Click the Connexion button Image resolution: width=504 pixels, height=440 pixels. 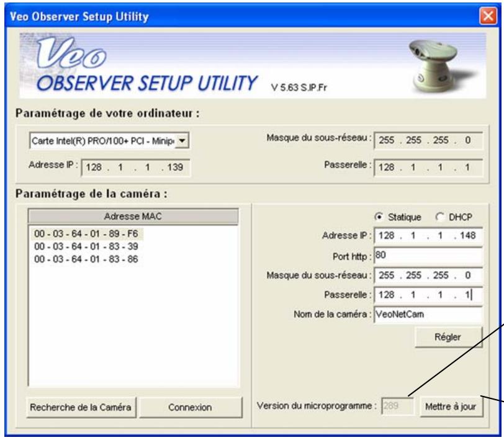191,407
